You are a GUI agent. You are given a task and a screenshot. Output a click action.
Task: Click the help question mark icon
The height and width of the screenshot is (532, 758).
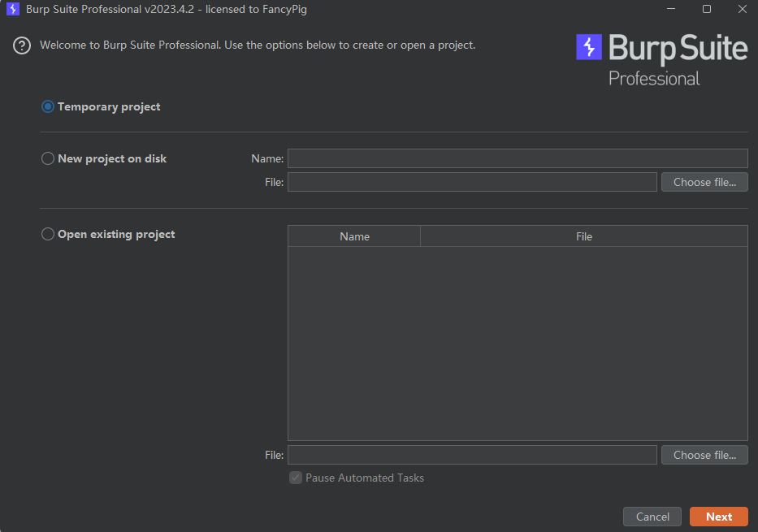pyautogui.click(x=22, y=46)
